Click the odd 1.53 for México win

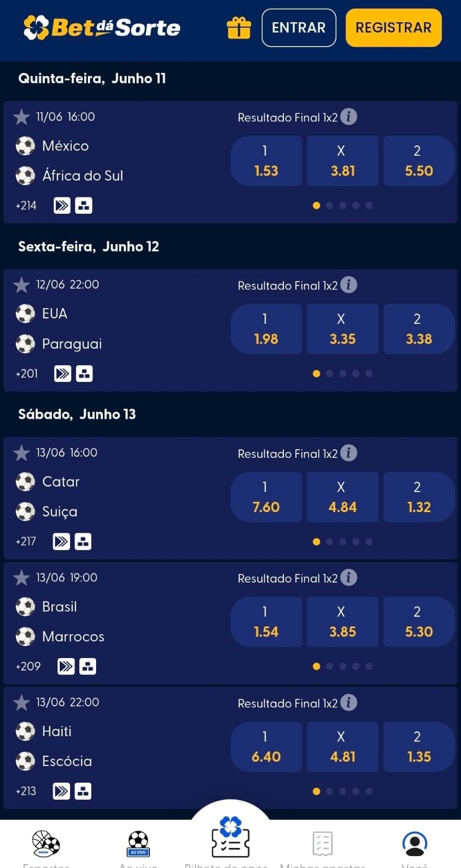tap(266, 161)
